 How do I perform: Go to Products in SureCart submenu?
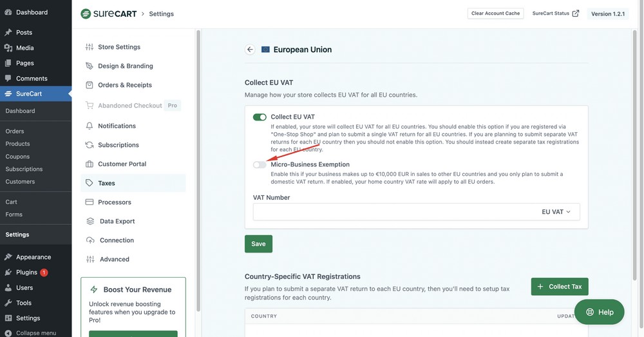(17, 144)
